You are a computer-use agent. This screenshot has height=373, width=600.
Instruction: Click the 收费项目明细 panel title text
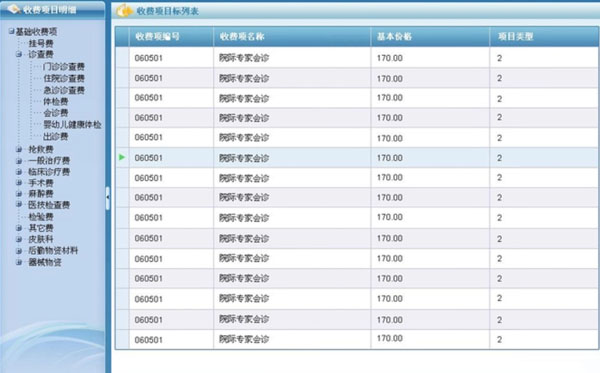pyautogui.click(x=49, y=10)
